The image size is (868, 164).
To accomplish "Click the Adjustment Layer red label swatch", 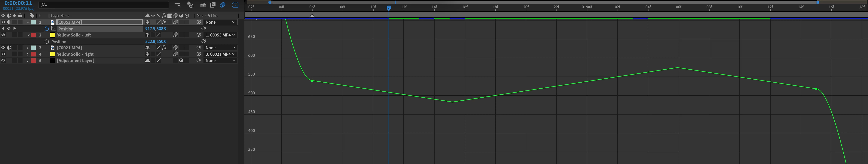I will pos(34,60).
